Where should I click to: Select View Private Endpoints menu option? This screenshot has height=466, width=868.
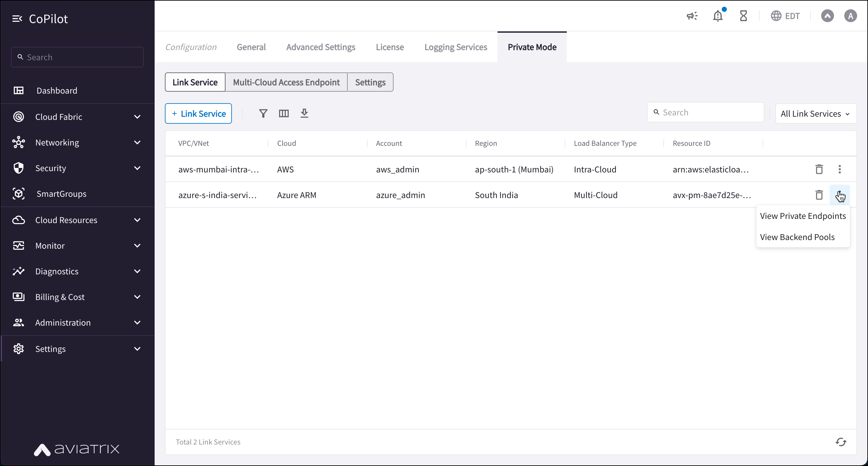click(803, 216)
